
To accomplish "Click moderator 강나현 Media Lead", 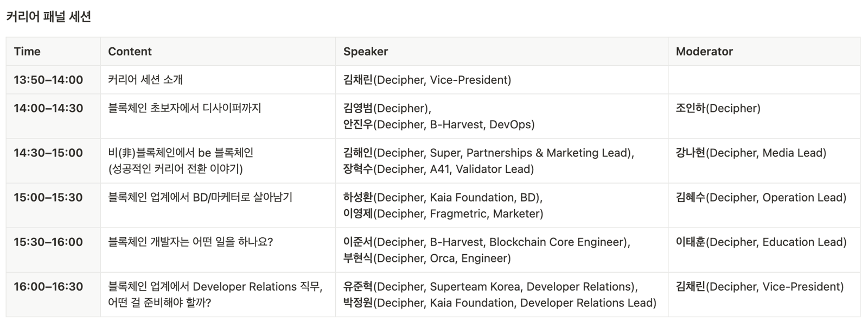I will click(751, 153).
